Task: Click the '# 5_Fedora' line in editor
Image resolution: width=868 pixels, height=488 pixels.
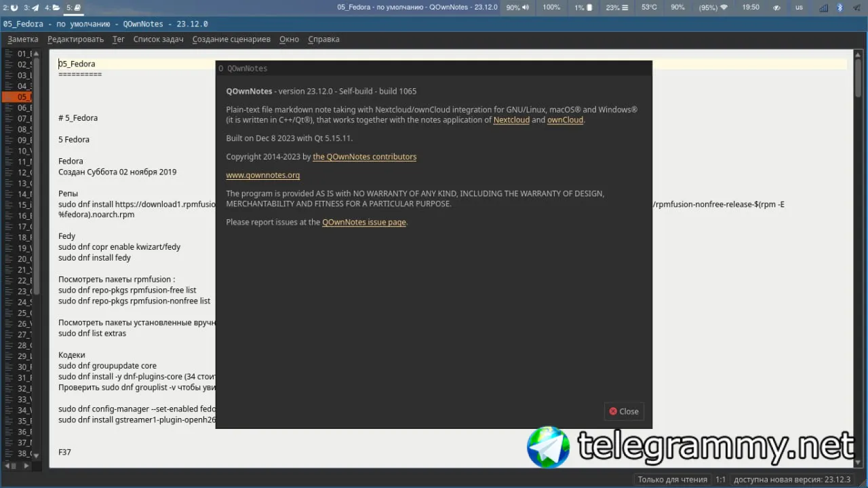Action: pyautogui.click(x=78, y=118)
